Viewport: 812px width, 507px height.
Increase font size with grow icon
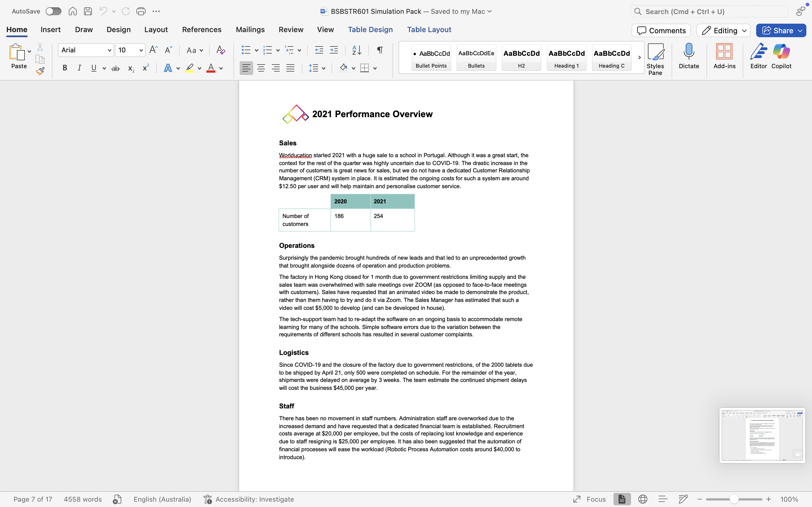pos(153,50)
